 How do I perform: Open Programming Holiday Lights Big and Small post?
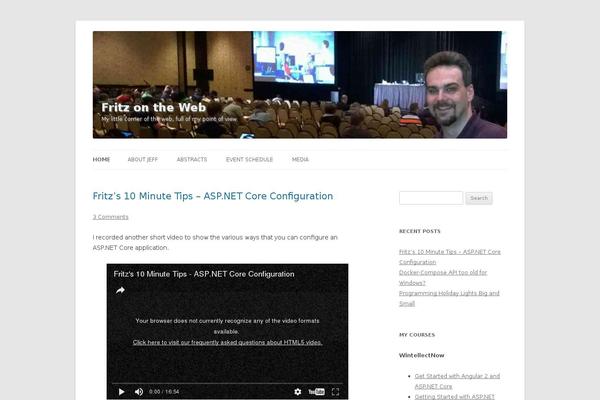pyautogui.click(x=449, y=298)
